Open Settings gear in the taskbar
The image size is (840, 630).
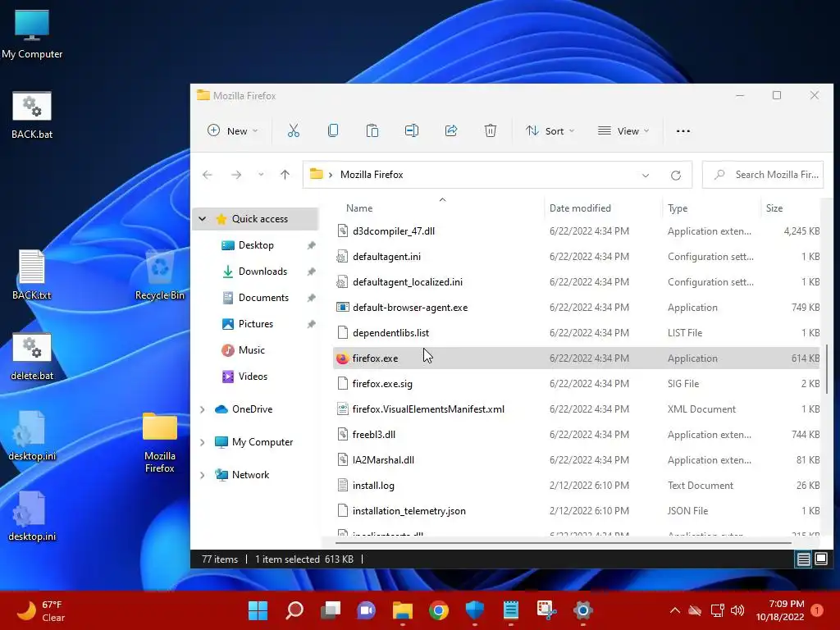pos(583,610)
